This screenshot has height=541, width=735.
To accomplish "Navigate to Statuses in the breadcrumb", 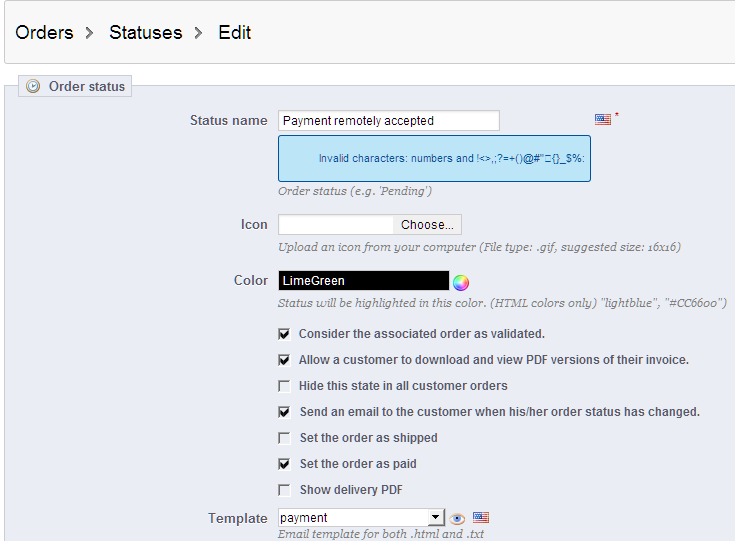I will [x=146, y=33].
